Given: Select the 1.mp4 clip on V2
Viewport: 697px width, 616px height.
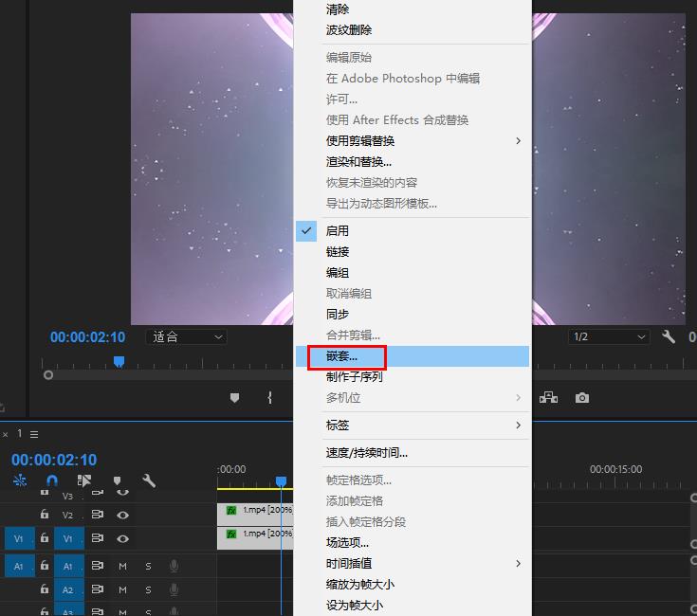Looking at the screenshot, I should (x=255, y=514).
